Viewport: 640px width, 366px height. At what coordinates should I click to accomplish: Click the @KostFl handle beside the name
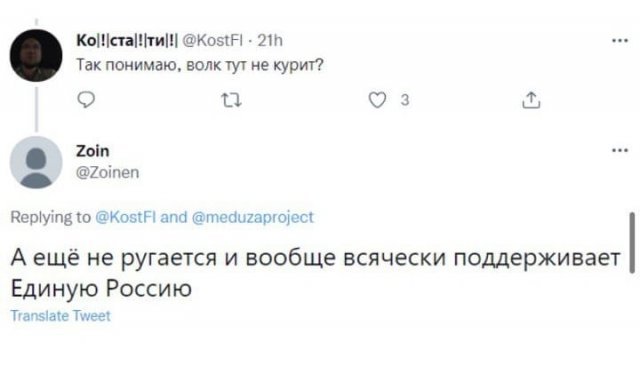click(x=212, y=41)
